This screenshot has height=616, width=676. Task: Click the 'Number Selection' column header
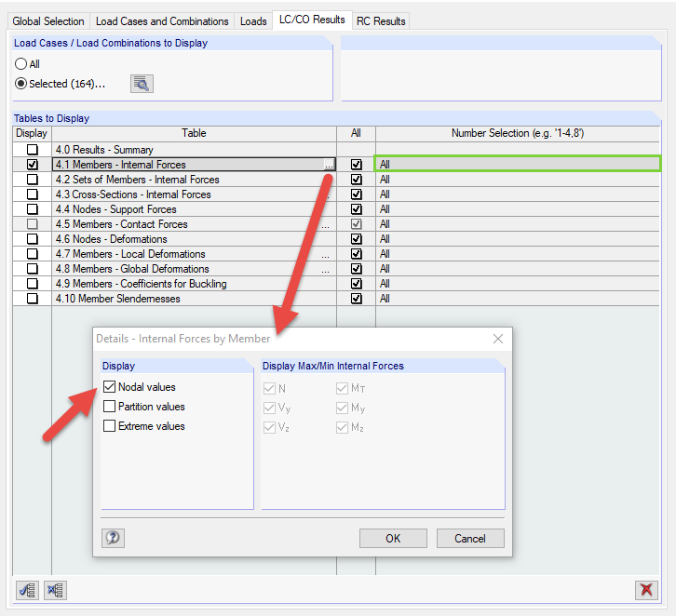click(518, 133)
